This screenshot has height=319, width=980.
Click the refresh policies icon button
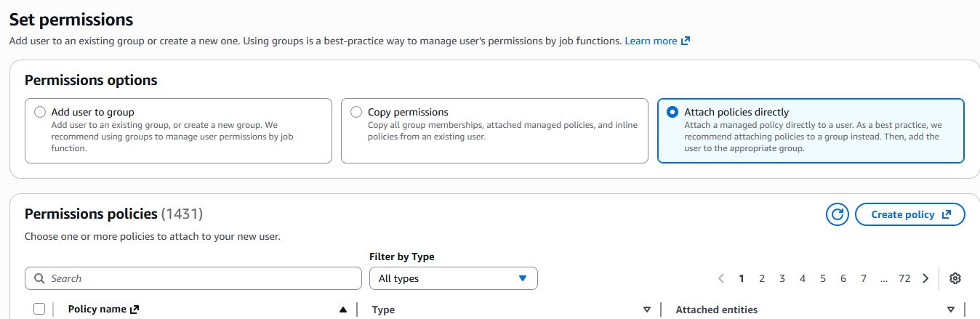coord(838,214)
